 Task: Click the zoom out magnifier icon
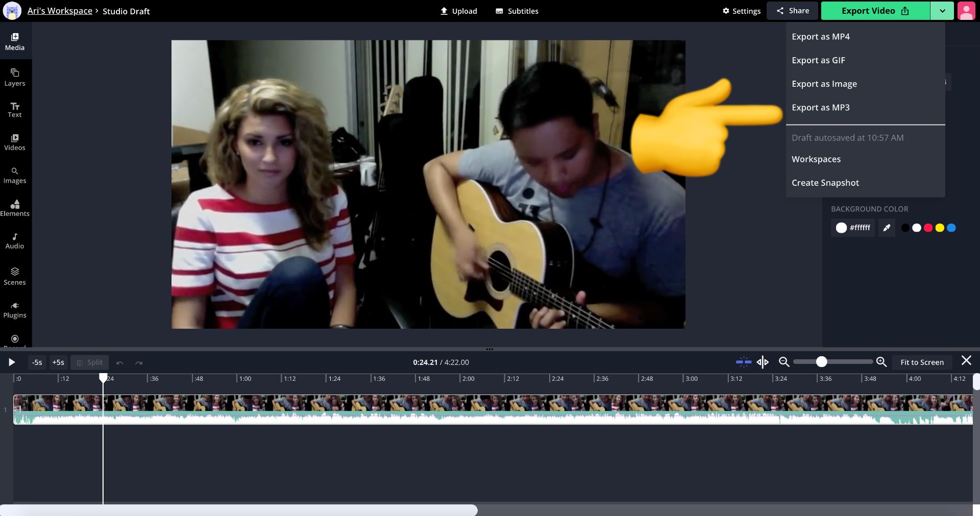pos(784,362)
